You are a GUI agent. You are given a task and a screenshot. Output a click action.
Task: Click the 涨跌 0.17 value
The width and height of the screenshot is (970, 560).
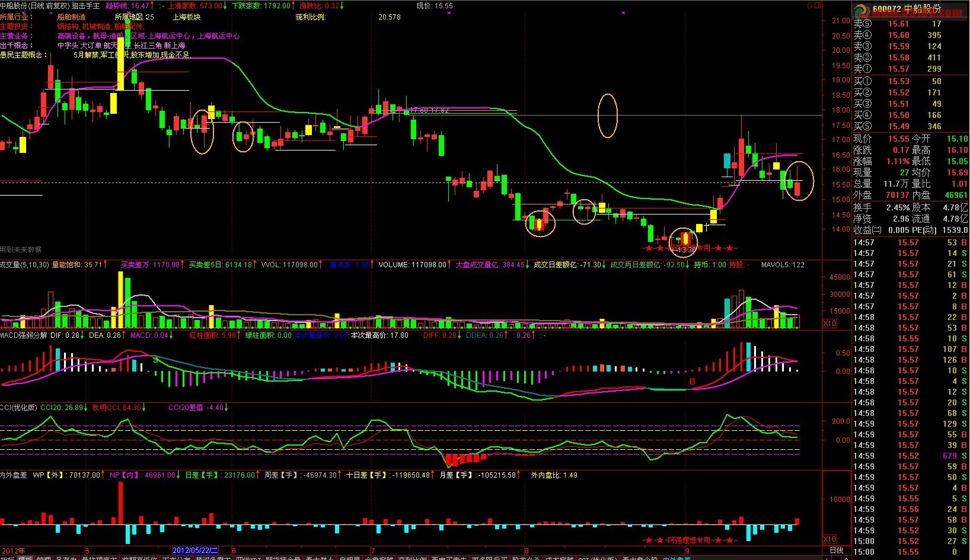click(901, 150)
